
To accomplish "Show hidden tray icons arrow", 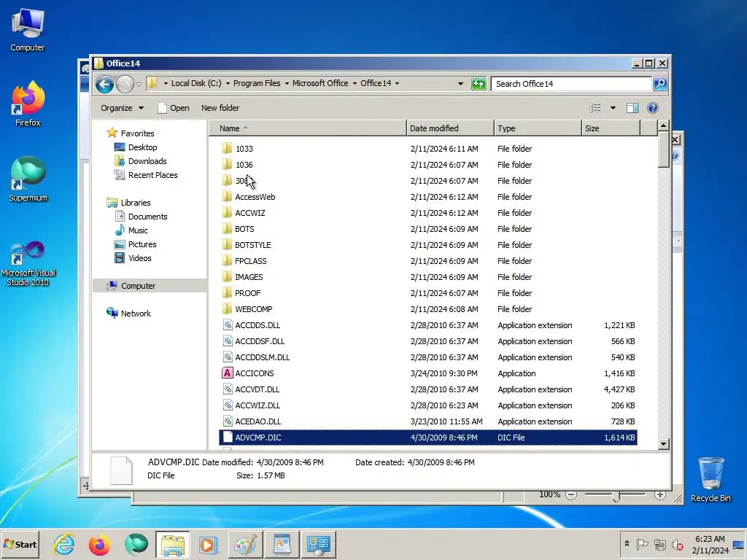I will pyautogui.click(x=627, y=544).
